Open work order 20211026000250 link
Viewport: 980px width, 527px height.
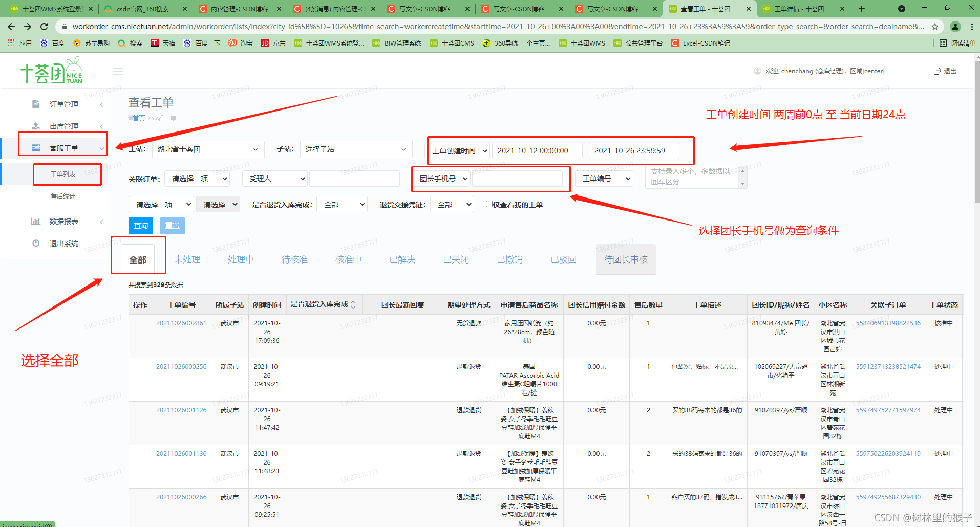tap(181, 366)
